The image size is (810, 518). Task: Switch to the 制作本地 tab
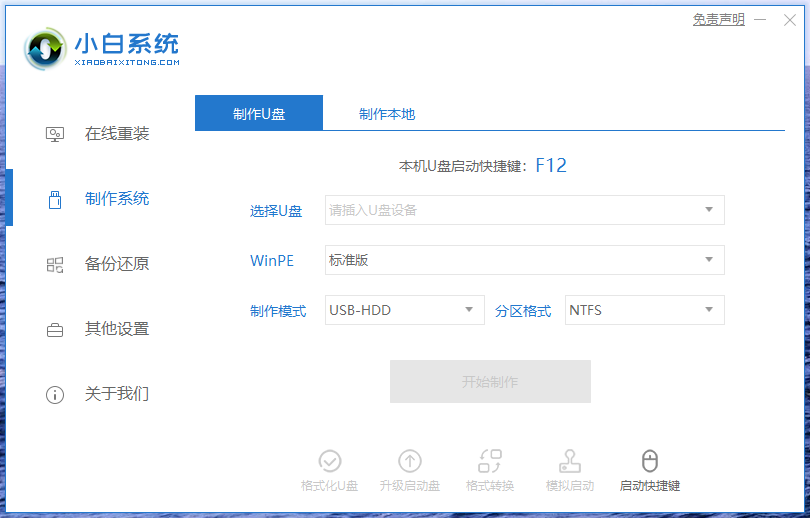point(387,114)
